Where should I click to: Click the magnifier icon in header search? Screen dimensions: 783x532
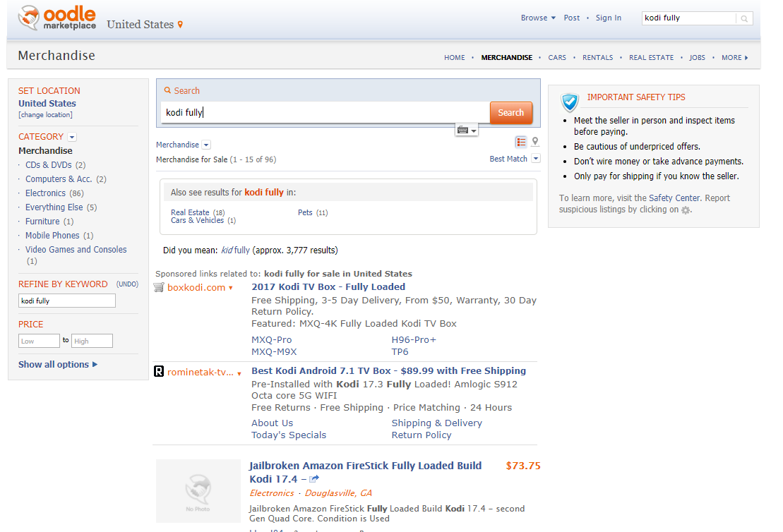[744, 18]
